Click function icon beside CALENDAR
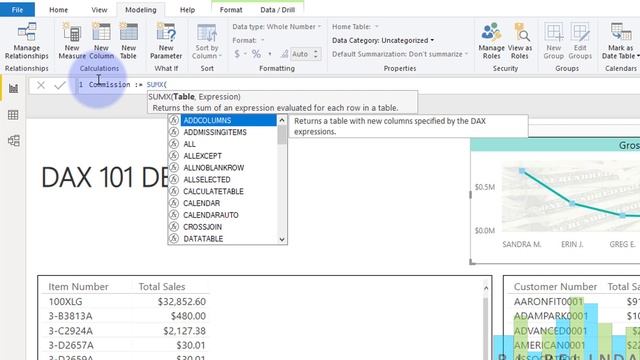640x360 pixels. [174, 203]
